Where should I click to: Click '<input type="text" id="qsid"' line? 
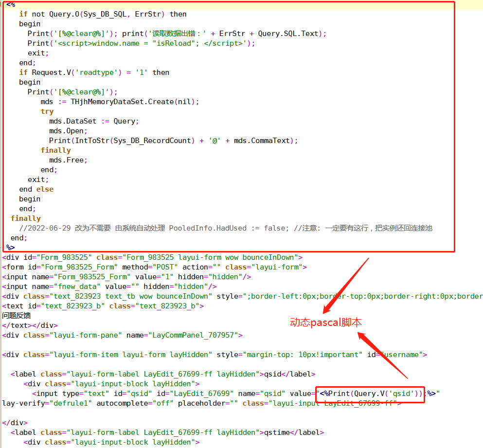click(x=236, y=394)
